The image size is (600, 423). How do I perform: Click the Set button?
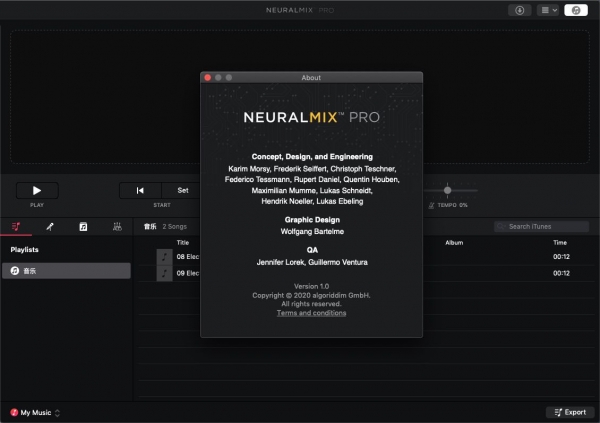pos(183,190)
